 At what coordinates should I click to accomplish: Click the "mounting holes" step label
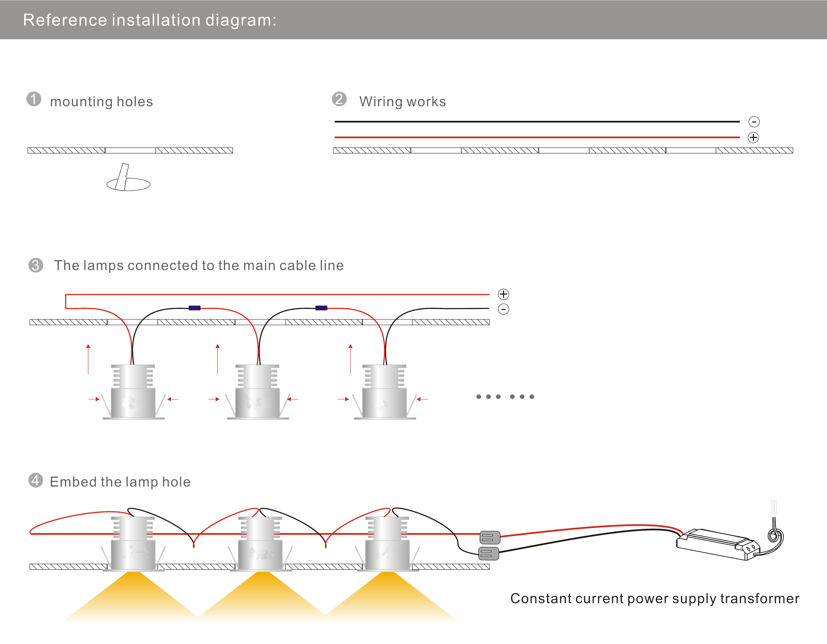pyautogui.click(x=101, y=101)
